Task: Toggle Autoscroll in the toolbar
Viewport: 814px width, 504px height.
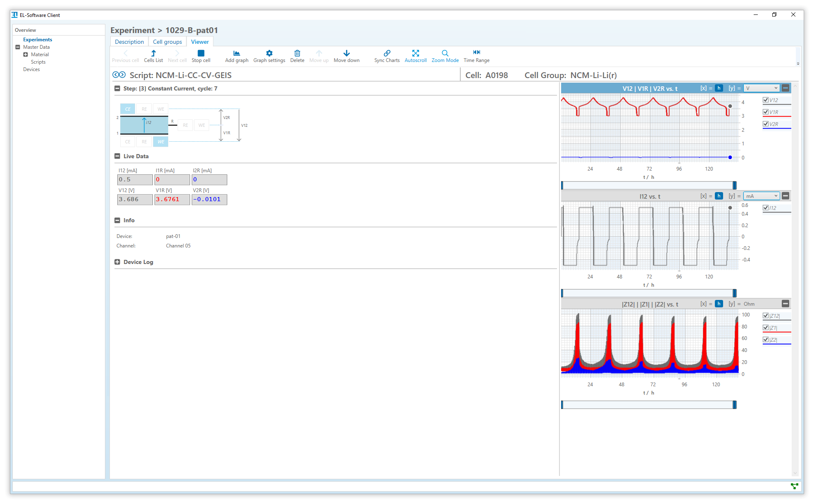Action: pos(415,56)
